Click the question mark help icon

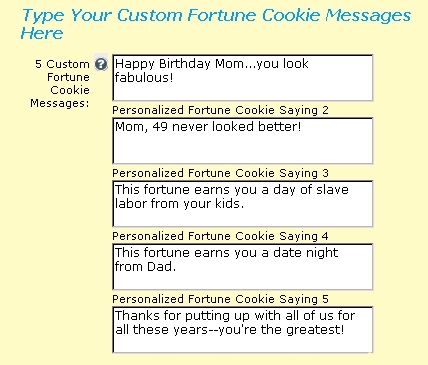101,64
